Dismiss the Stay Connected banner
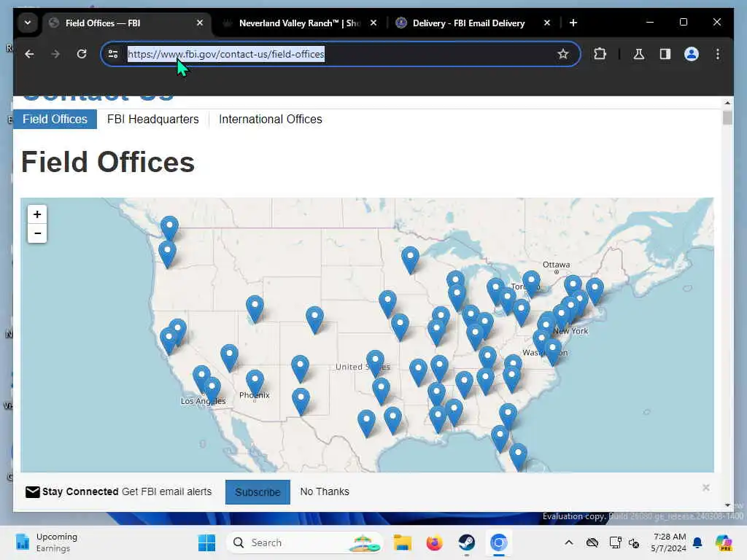Screen dimensions: 747x560 [x=706, y=488]
